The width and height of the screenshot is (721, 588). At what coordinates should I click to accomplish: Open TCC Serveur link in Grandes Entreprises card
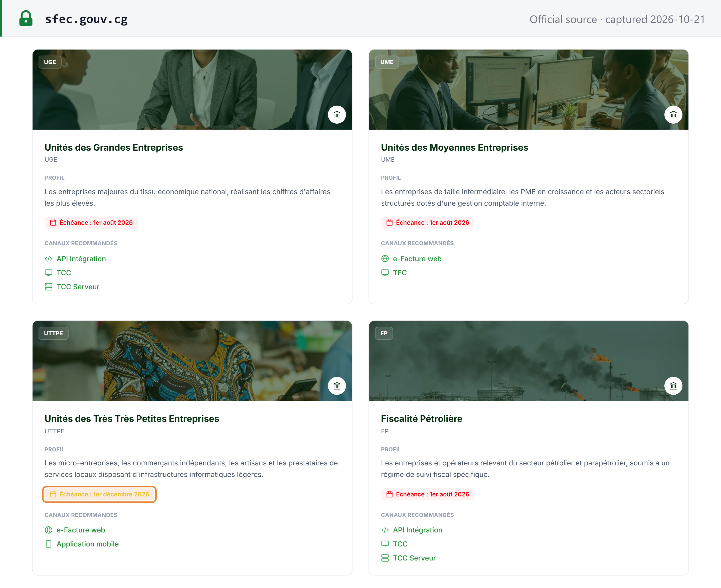click(78, 287)
